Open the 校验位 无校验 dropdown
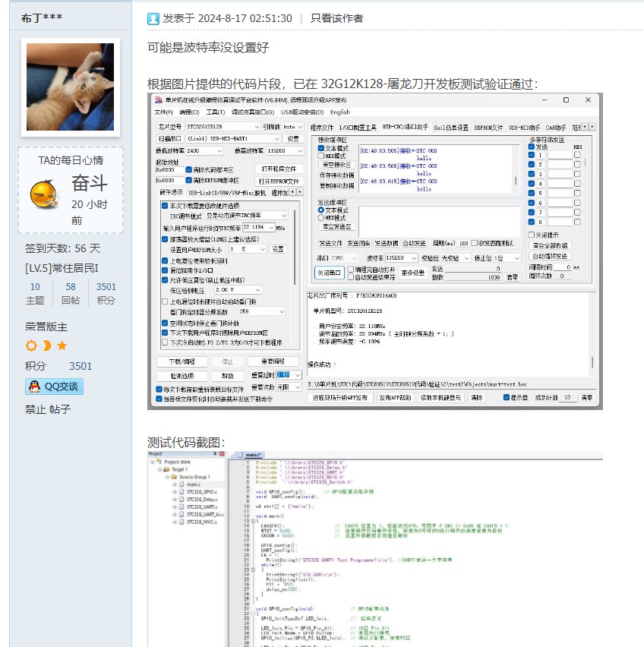The width and height of the screenshot is (644, 647). pyautogui.click(x=456, y=258)
